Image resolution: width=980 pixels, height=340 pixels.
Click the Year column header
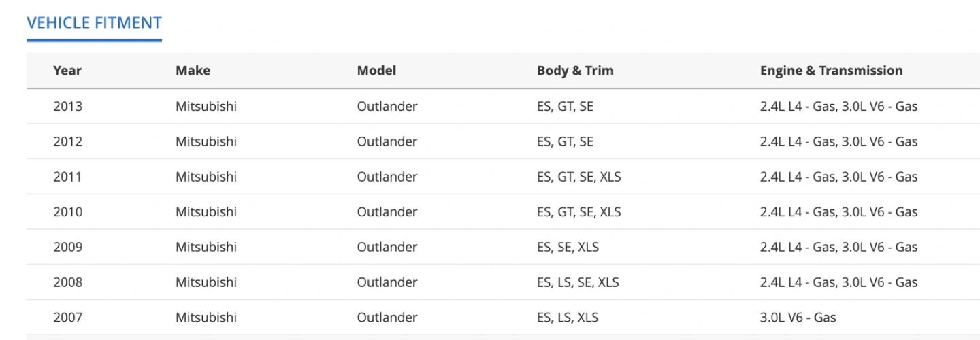point(67,71)
